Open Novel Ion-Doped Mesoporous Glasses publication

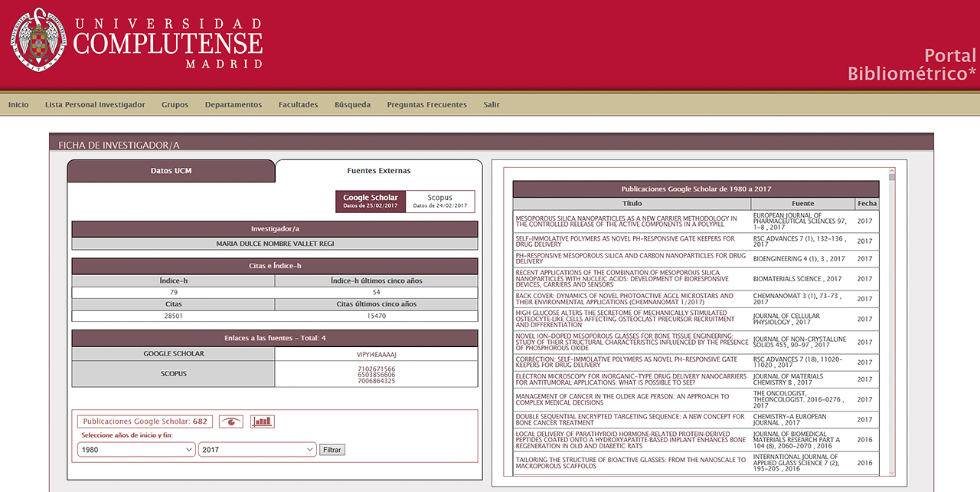(632, 342)
